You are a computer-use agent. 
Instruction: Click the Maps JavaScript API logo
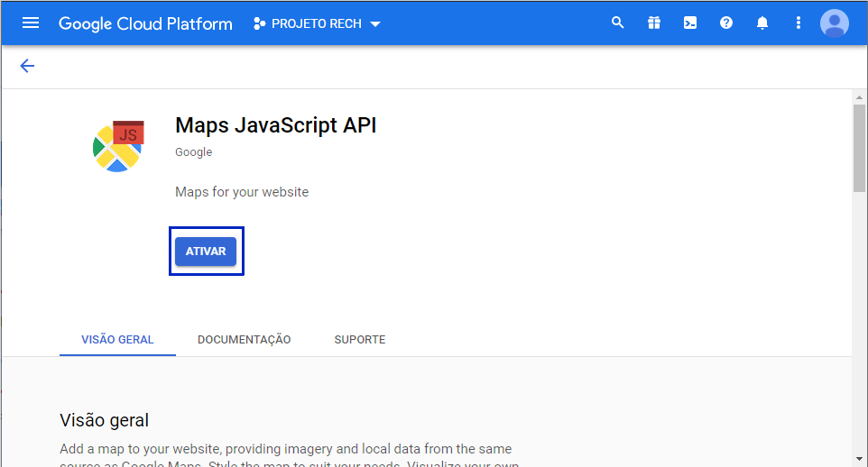click(118, 146)
